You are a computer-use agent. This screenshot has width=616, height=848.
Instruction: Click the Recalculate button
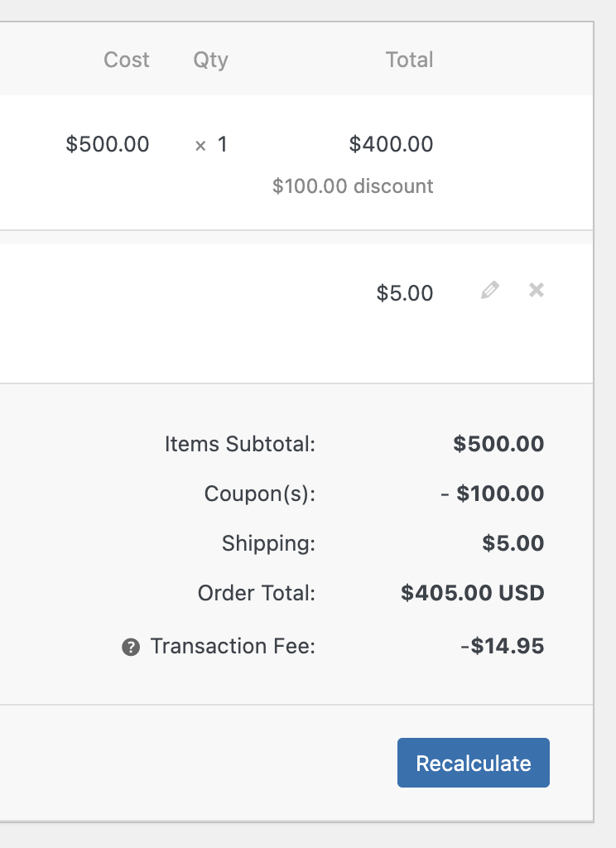tap(473, 762)
